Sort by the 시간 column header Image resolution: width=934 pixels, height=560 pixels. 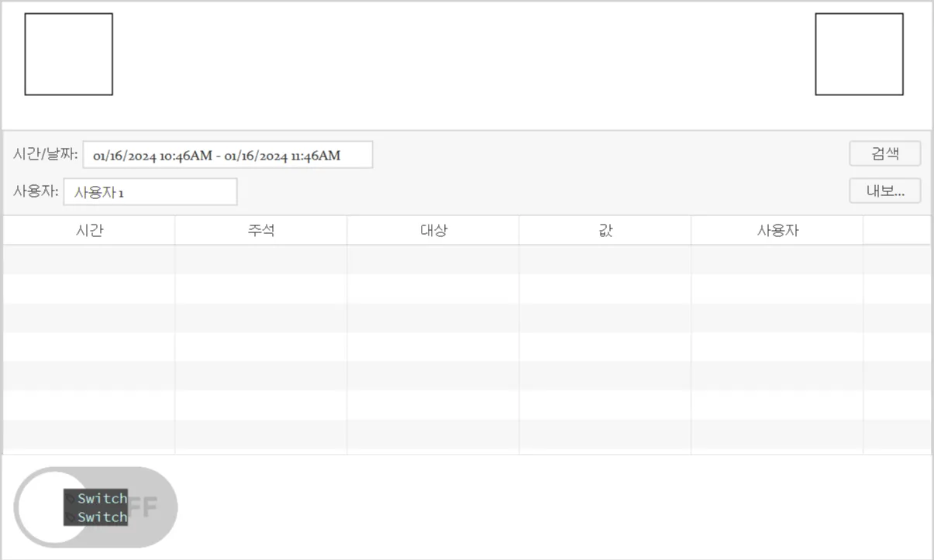89,231
